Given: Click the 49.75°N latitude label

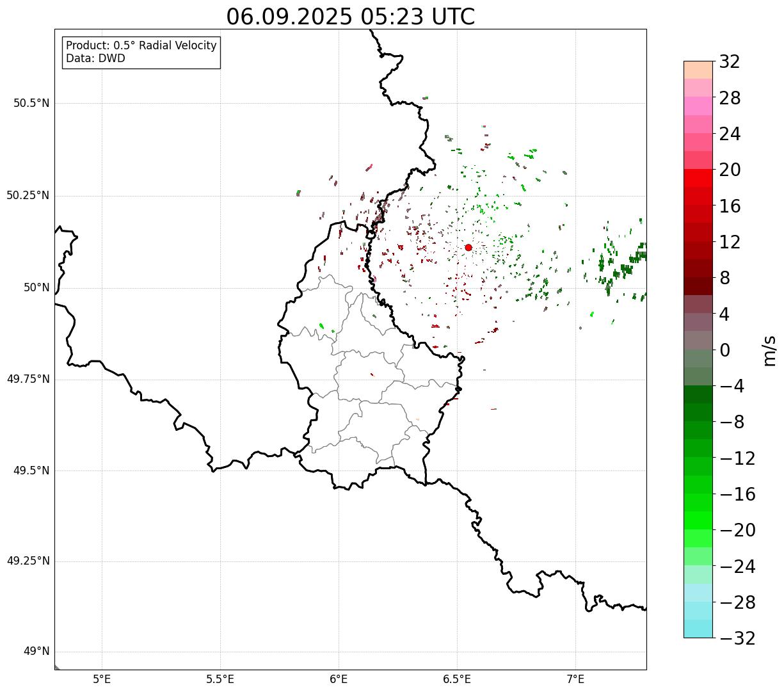Looking at the screenshot, I should (28, 379).
